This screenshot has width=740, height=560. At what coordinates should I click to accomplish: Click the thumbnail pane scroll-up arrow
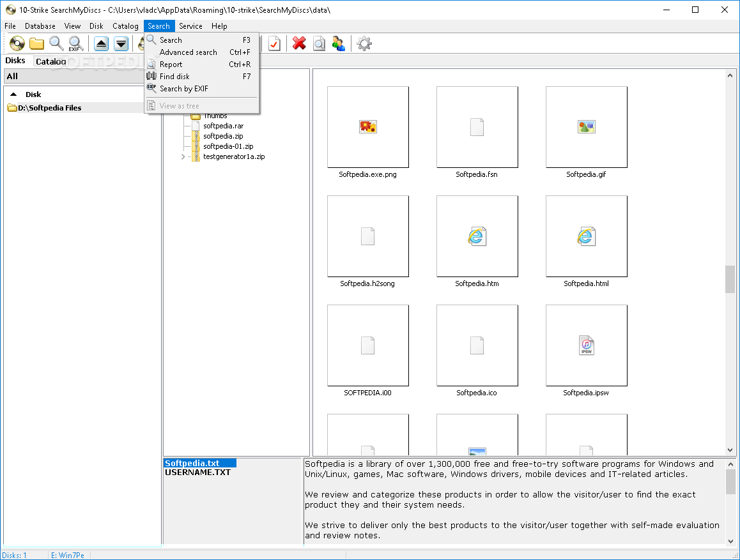[x=730, y=75]
